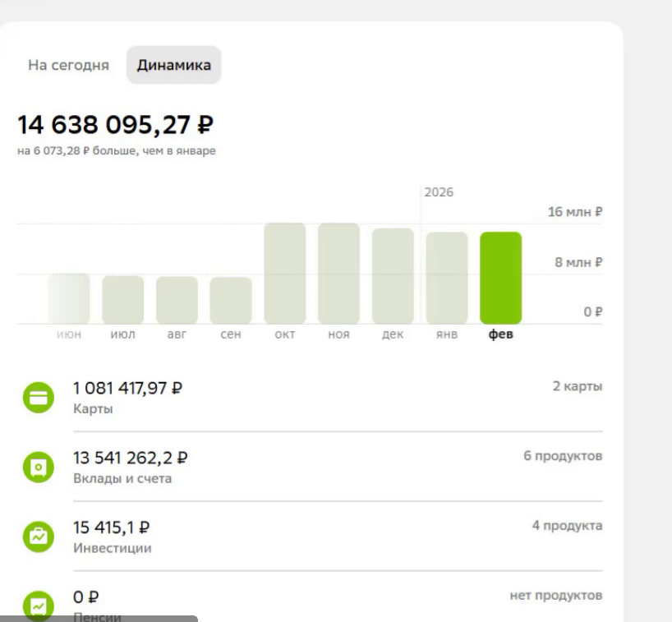Viewport: 672px width, 622px height.
Task: Select the авг bar in chart
Action: (x=177, y=300)
